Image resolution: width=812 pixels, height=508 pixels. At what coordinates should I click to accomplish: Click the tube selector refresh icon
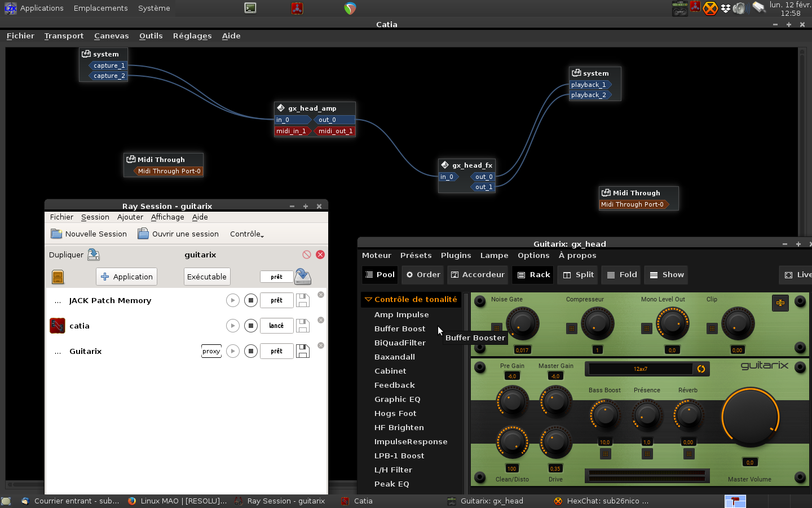(701, 369)
